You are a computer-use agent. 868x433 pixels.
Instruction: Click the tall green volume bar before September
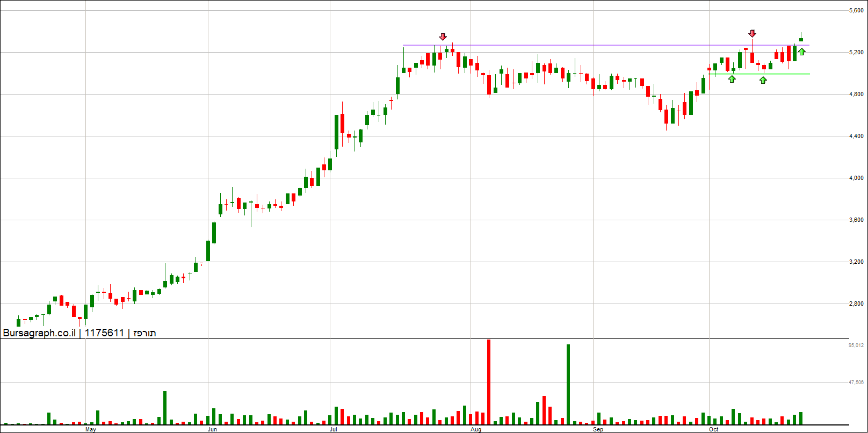[x=568, y=385]
